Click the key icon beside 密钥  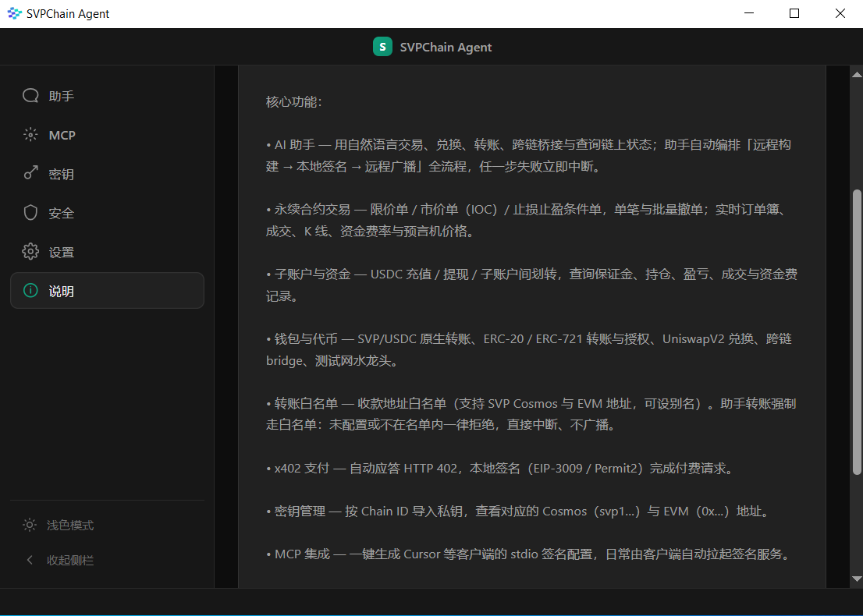pos(30,173)
